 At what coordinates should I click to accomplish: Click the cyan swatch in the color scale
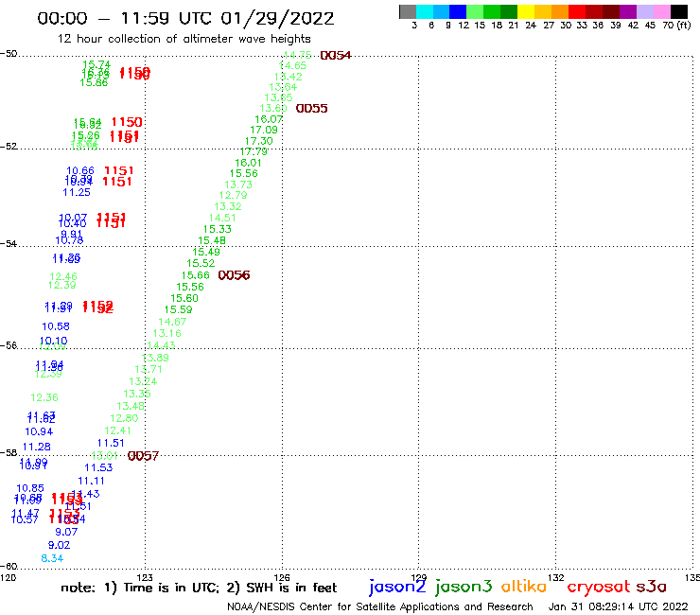425,11
